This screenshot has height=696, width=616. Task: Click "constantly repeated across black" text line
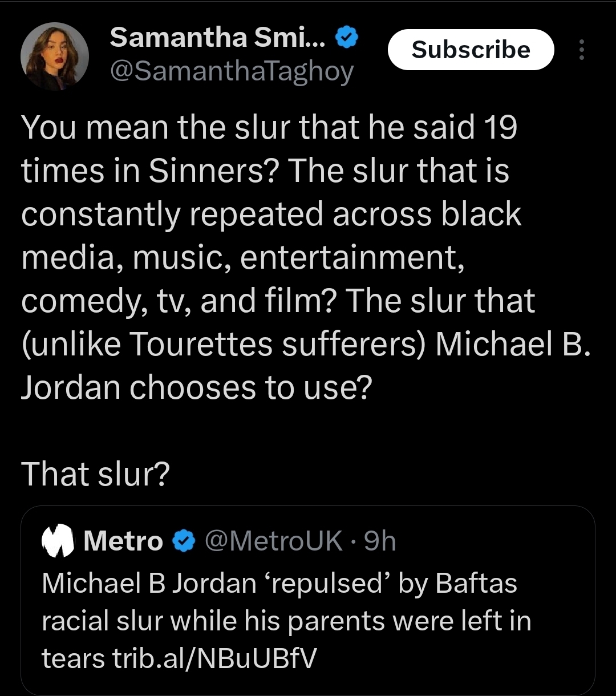[271, 214]
